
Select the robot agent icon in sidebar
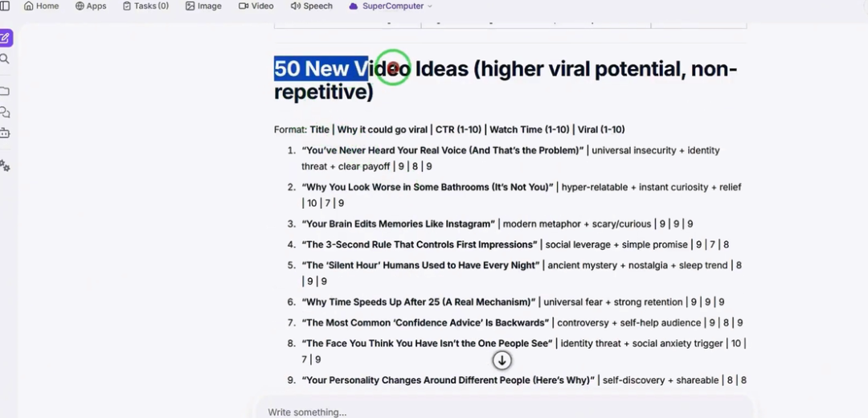(x=5, y=133)
